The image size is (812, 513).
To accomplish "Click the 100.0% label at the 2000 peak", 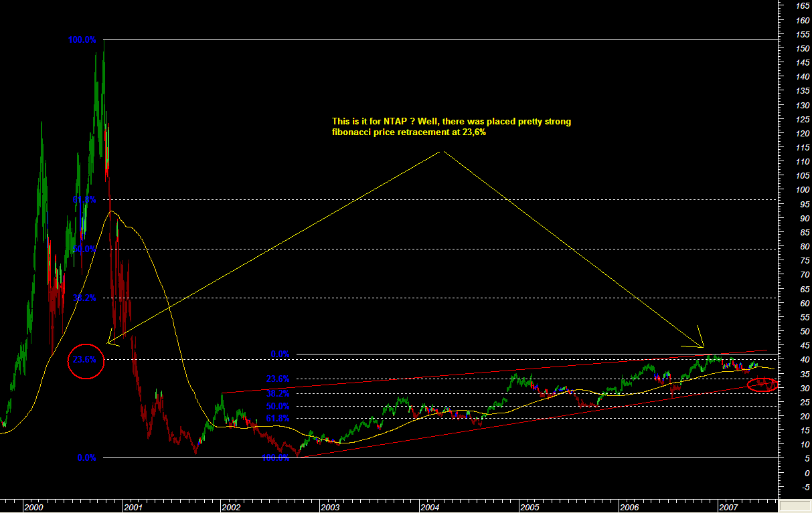I will point(82,40).
